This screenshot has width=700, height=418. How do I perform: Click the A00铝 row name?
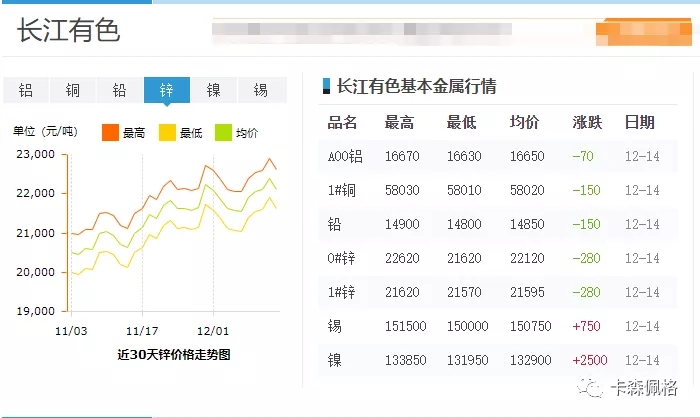[x=345, y=156]
